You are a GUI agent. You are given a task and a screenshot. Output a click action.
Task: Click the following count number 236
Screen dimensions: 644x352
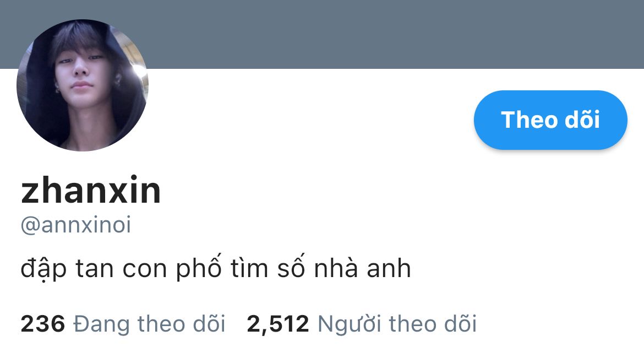[43, 323]
